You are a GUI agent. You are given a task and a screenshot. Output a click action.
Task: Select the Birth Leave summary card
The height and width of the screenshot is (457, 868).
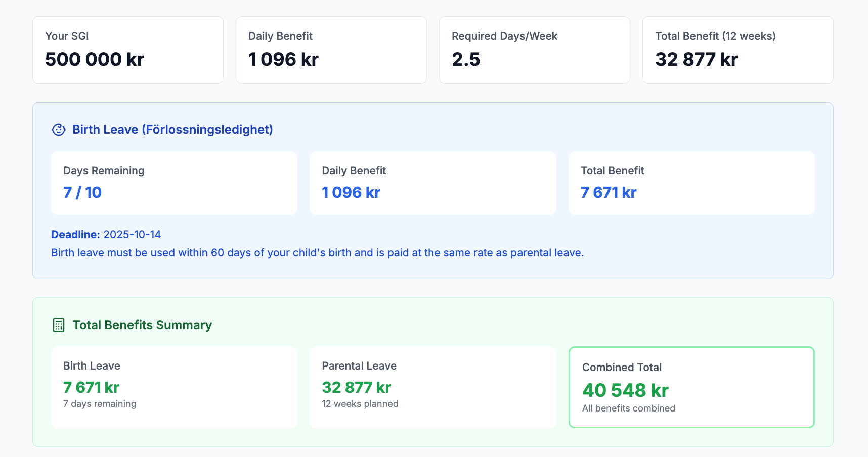point(174,387)
